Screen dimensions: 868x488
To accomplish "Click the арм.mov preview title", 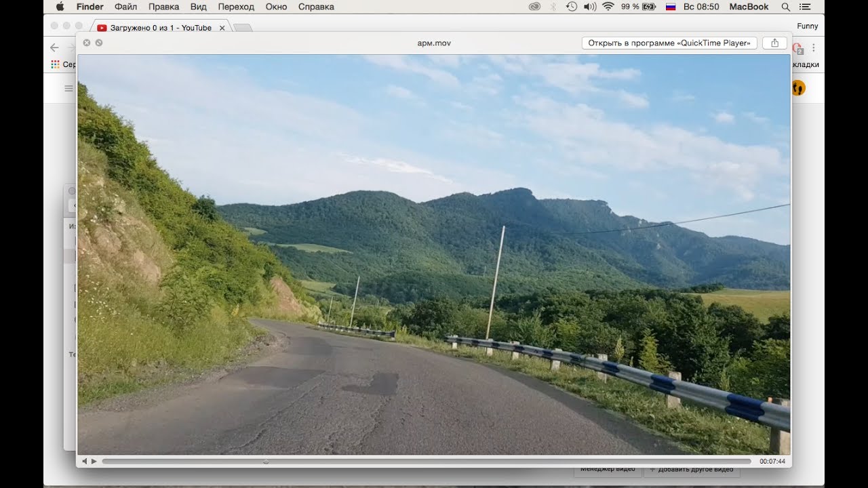I will (434, 43).
